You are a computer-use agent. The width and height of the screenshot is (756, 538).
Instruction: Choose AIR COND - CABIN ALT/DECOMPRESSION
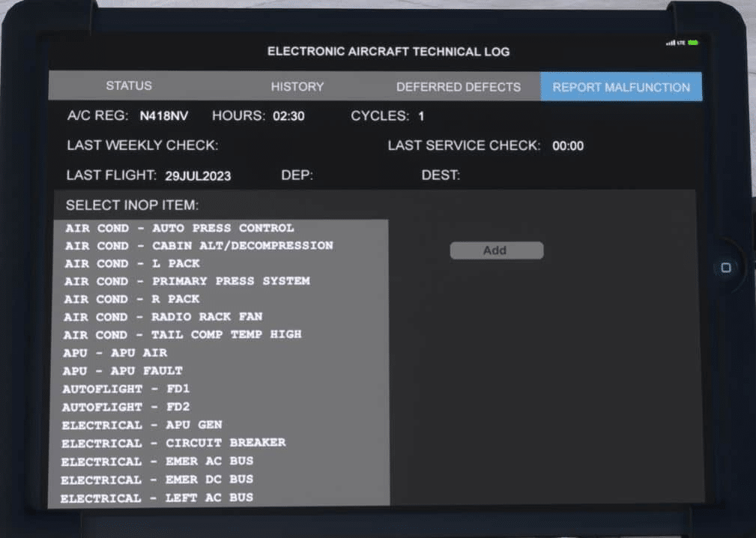199,246
